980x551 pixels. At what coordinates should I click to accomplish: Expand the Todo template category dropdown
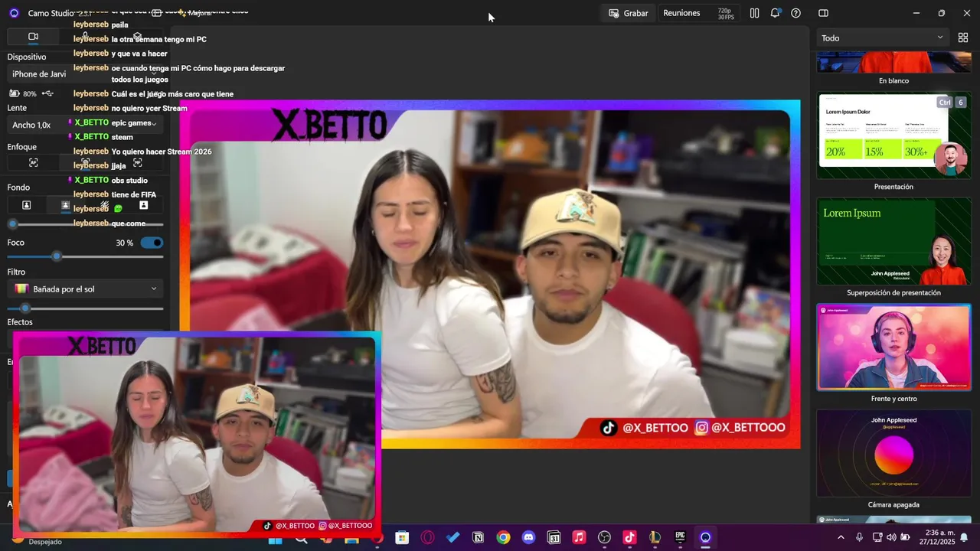click(x=883, y=37)
